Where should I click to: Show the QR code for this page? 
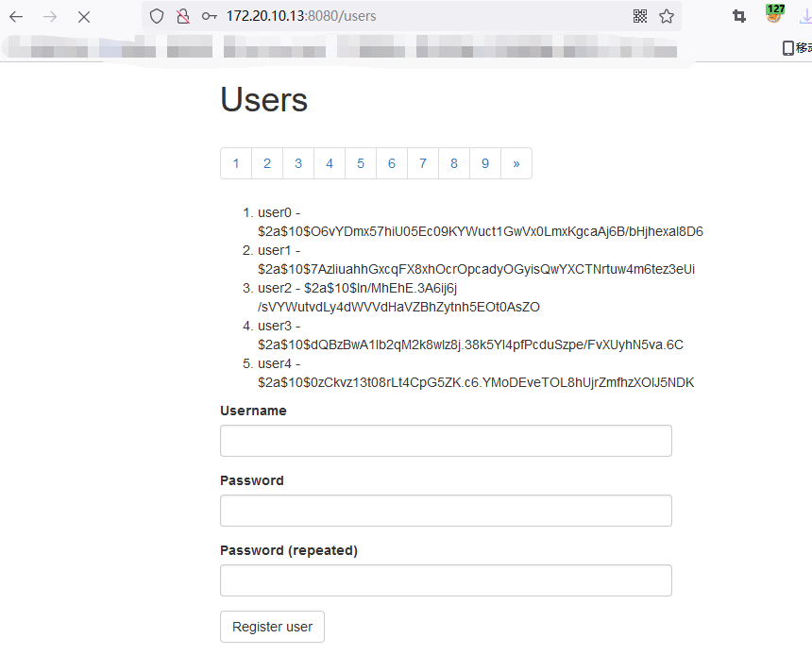coord(640,17)
